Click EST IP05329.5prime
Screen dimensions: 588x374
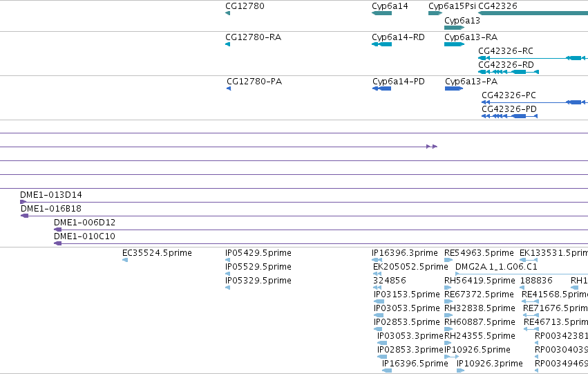[258, 281]
